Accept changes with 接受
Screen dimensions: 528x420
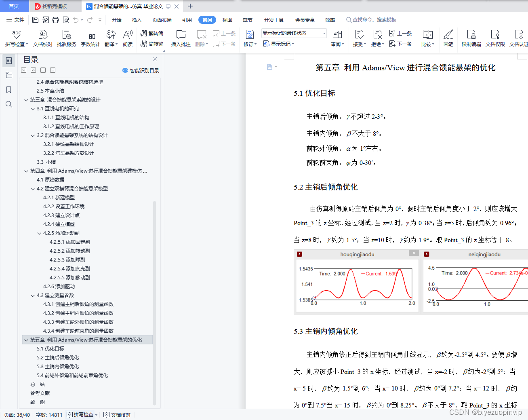359,38
